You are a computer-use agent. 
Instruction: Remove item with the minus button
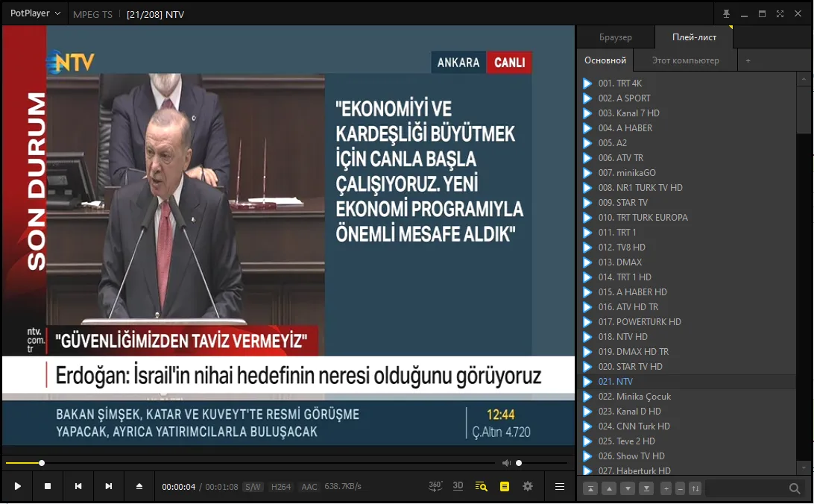[x=680, y=488]
